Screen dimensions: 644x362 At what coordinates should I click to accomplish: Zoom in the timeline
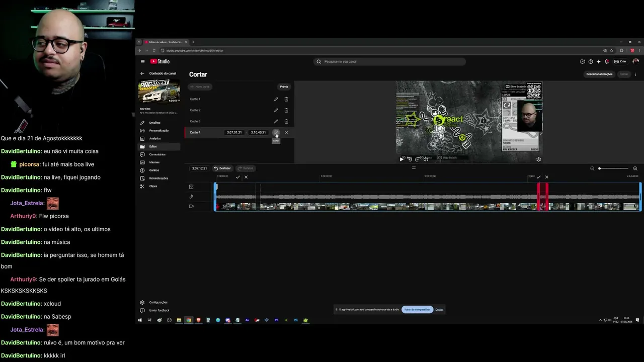635,168
